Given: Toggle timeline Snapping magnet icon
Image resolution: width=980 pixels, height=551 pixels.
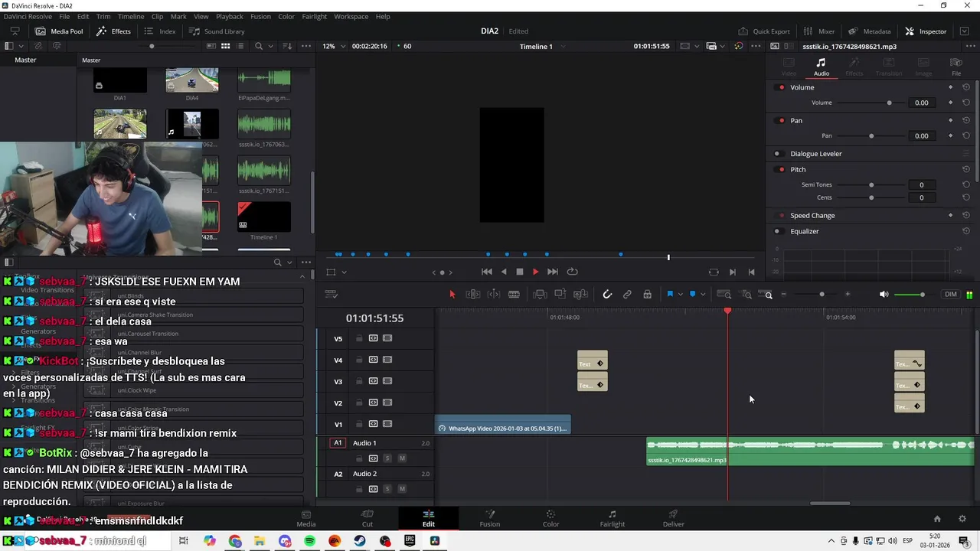Looking at the screenshot, I should point(607,295).
